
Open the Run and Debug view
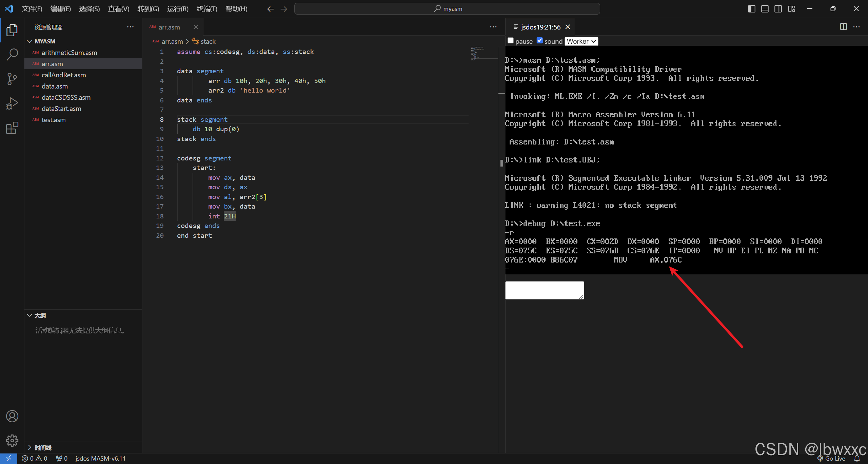[12, 103]
